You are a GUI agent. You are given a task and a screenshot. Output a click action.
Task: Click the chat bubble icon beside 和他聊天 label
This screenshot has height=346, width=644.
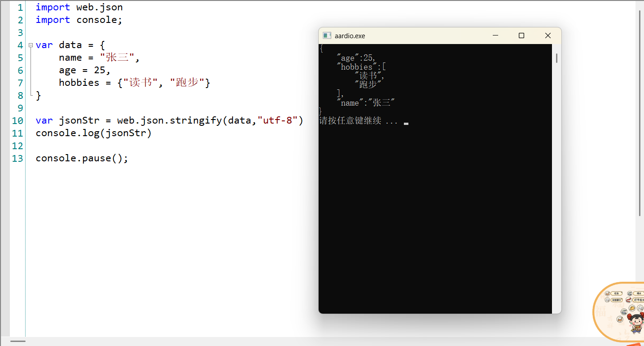(607, 300)
